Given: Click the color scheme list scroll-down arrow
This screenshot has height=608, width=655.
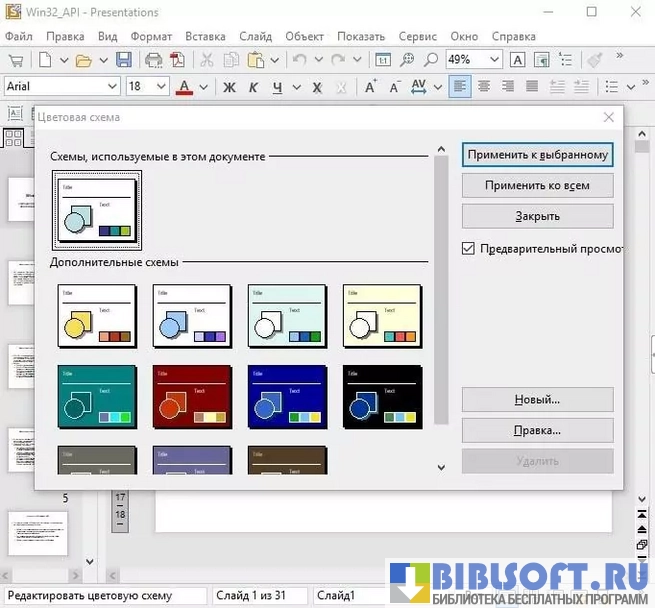Looking at the screenshot, I should pyautogui.click(x=440, y=466).
